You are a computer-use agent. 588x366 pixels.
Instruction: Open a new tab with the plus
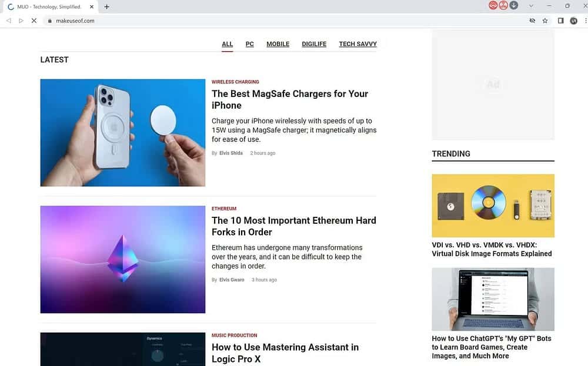[x=106, y=6]
